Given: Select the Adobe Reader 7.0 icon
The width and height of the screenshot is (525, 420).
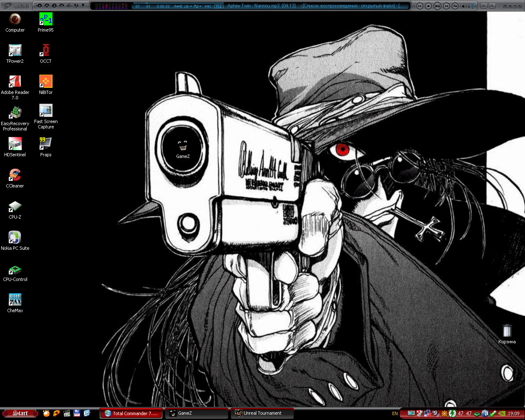Looking at the screenshot, I should point(15,87).
